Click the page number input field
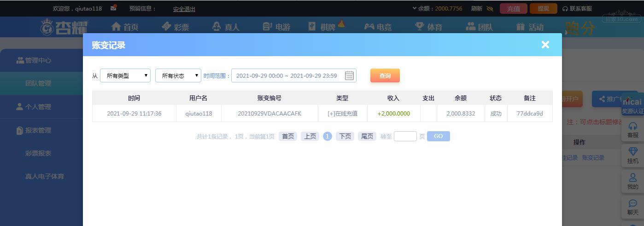644x226 pixels. pos(405,136)
